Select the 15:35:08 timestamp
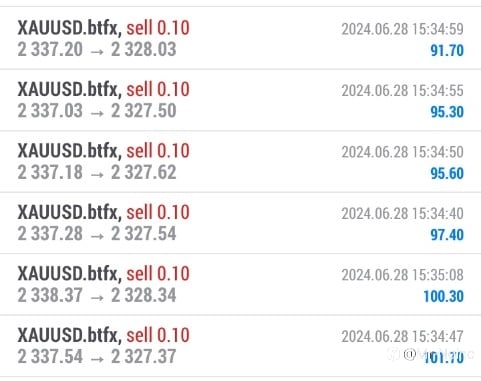The width and height of the screenshot is (481, 381). [x=402, y=275]
